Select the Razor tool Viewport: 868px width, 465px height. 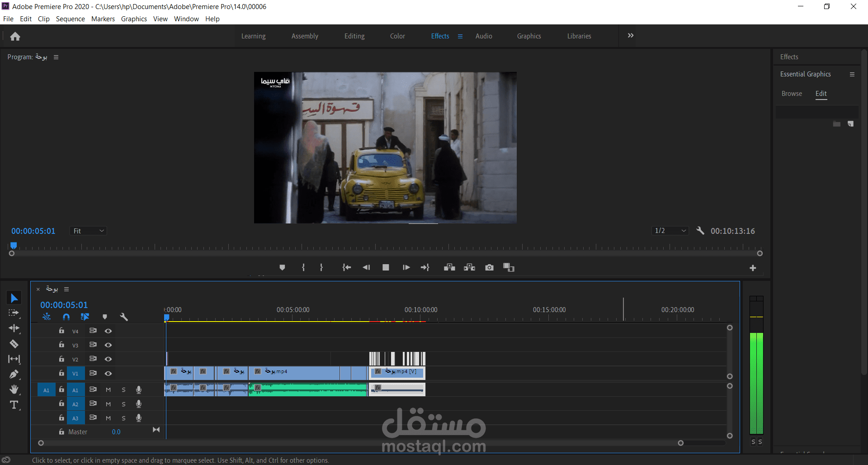(14, 344)
